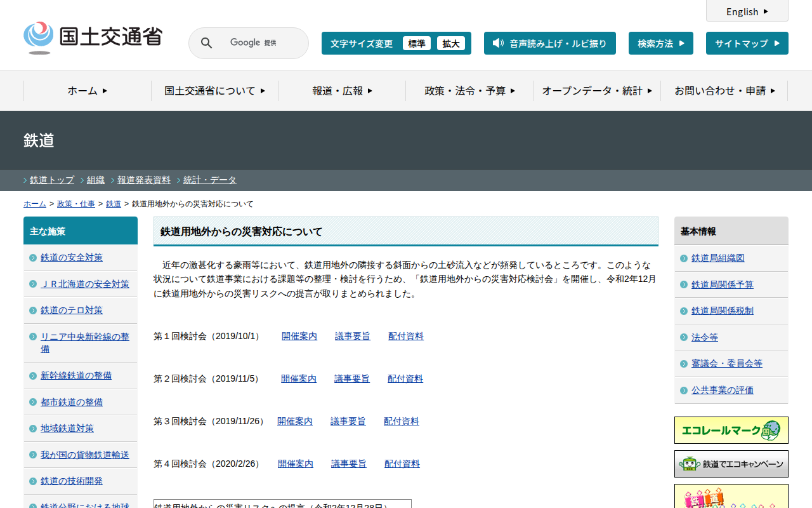Click the Google search input field
This screenshot has height=508, width=812.
pyautogui.click(x=260, y=43)
